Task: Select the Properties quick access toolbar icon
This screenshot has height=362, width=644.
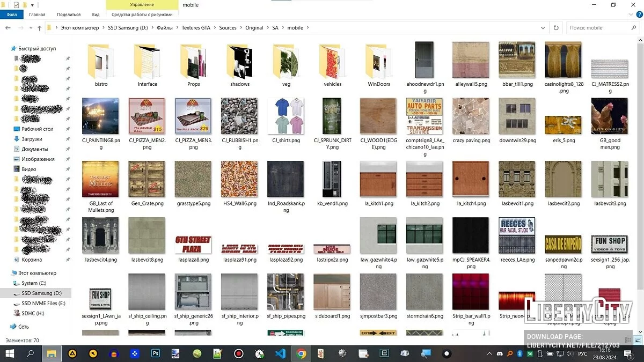Action: pyautogui.click(x=16, y=5)
